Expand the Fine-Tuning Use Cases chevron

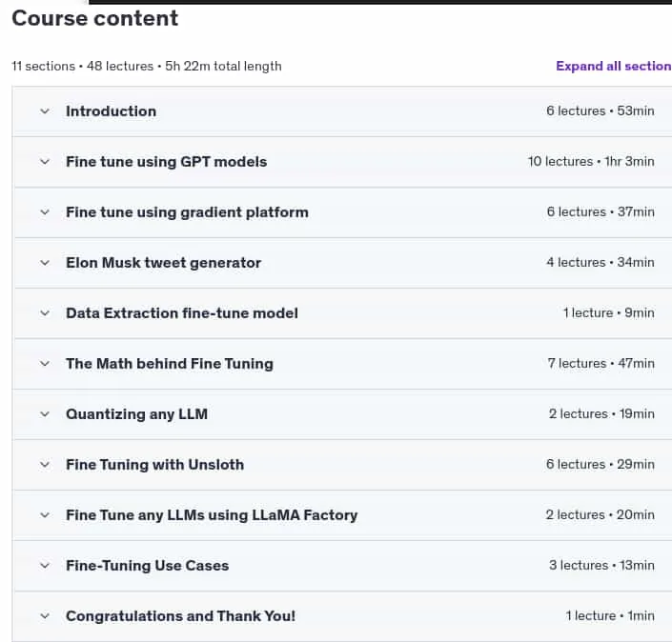45,566
